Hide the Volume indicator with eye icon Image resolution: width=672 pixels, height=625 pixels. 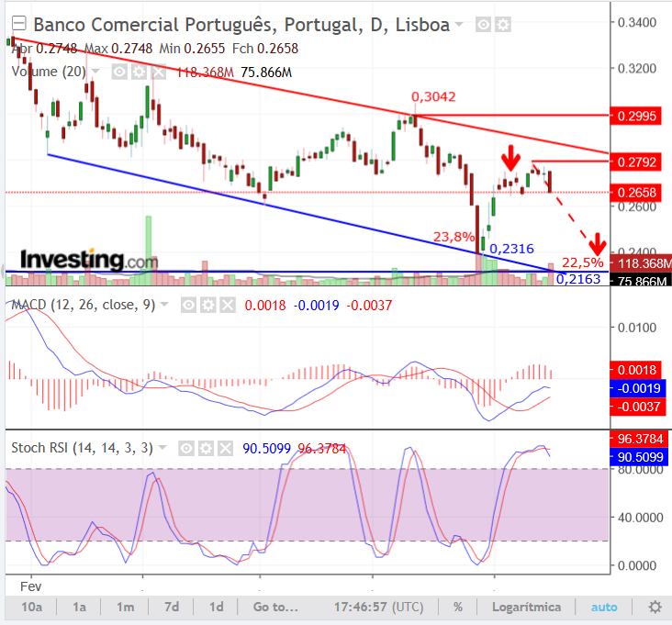click(x=119, y=72)
